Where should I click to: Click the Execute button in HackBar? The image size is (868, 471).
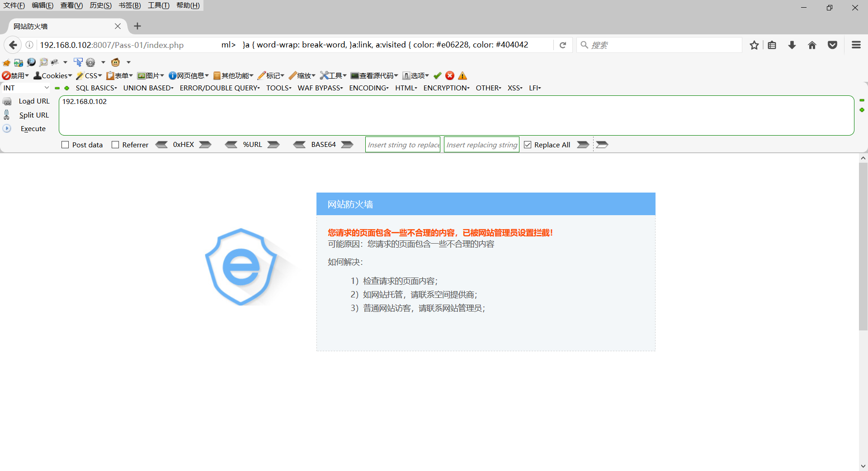tap(33, 128)
